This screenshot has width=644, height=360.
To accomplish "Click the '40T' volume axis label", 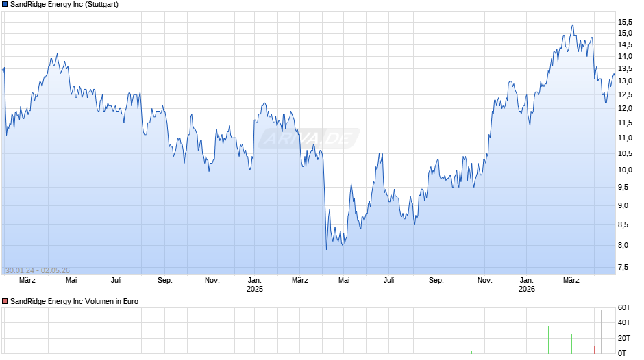I will coord(624,322).
